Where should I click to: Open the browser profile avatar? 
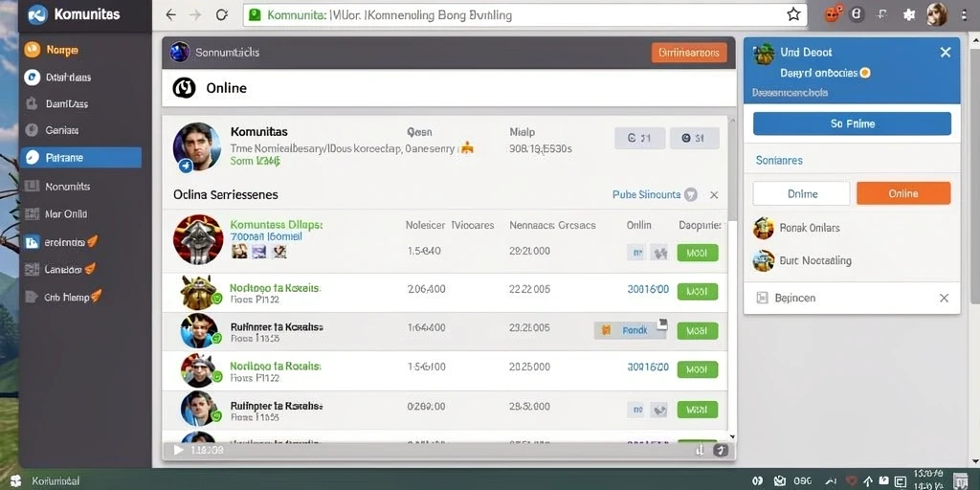tap(936, 13)
